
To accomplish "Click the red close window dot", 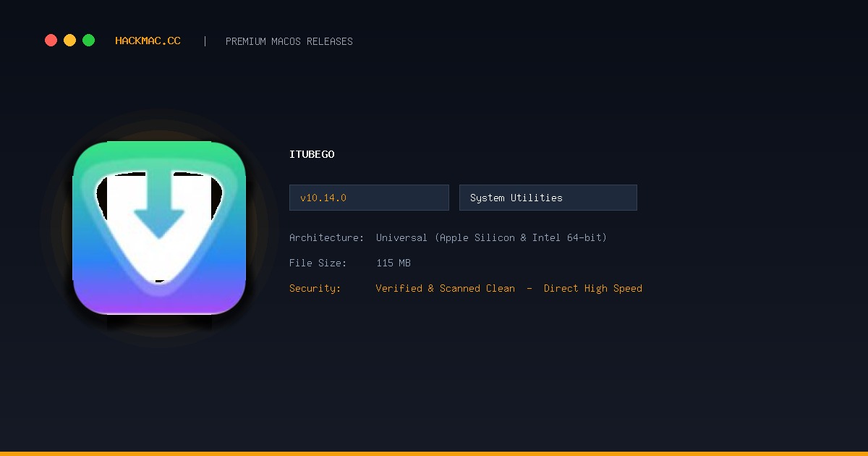I will click(51, 41).
